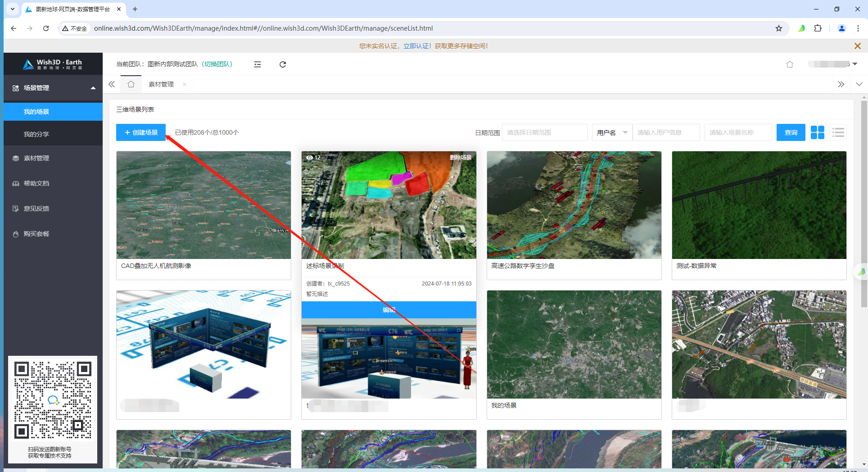The image size is (868, 472).
Task: Click the Wish3D Earth logo
Action: click(53, 64)
